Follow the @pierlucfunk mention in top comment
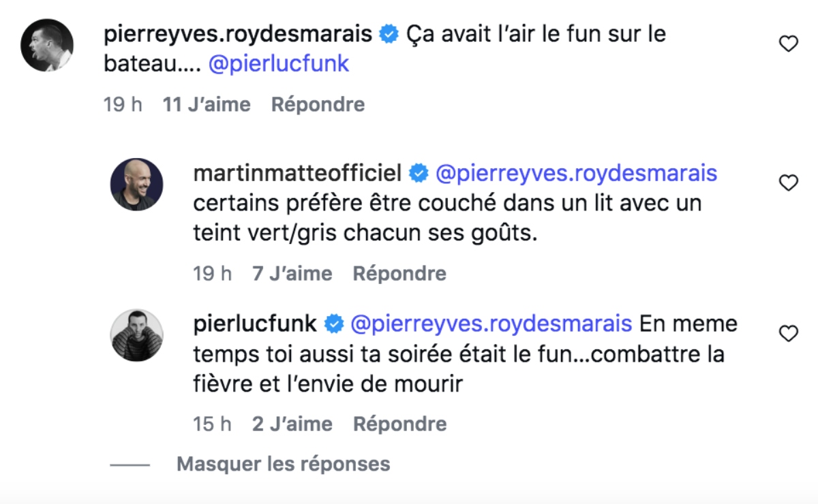The image size is (818, 504). click(x=278, y=64)
